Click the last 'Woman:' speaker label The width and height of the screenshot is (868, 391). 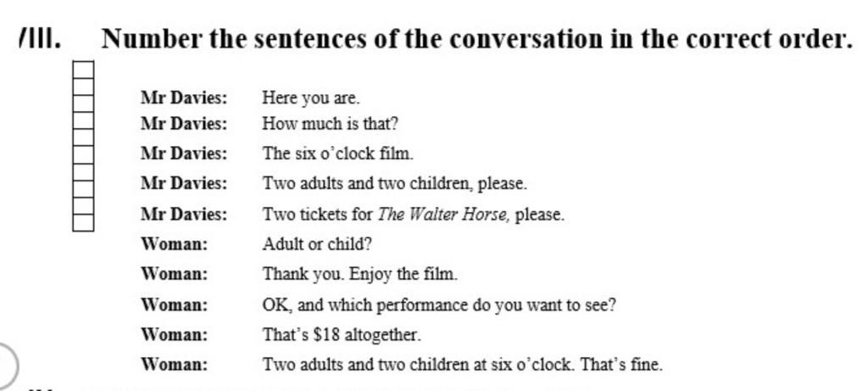tap(175, 365)
